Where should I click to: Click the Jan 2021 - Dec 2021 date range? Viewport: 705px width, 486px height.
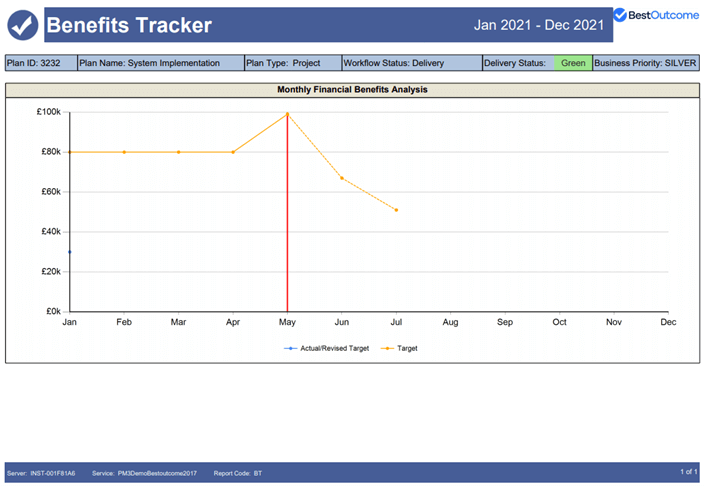click(x=539, y=25)
